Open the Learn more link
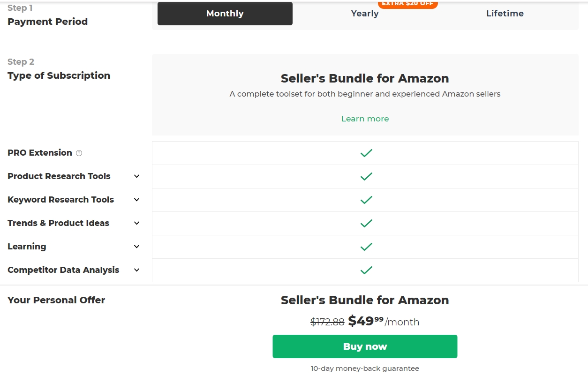 (x=365, y=119)
